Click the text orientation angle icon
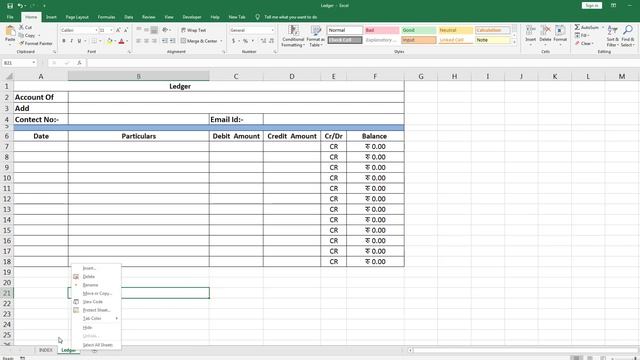The width and height of the screenshot is (640, 360). click(x=165, y=30)
